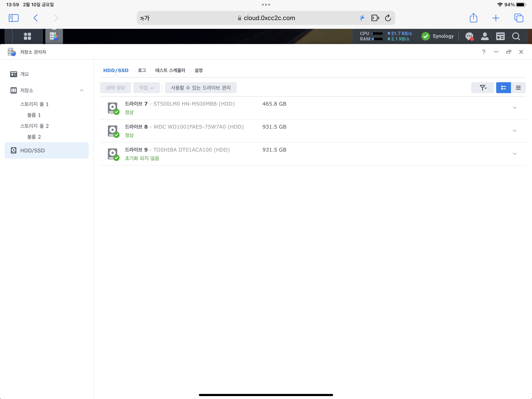Click Safari's share icon
The height and width of the screenshot is (399, 532).
pyautogui.click(x=473, y=18)
